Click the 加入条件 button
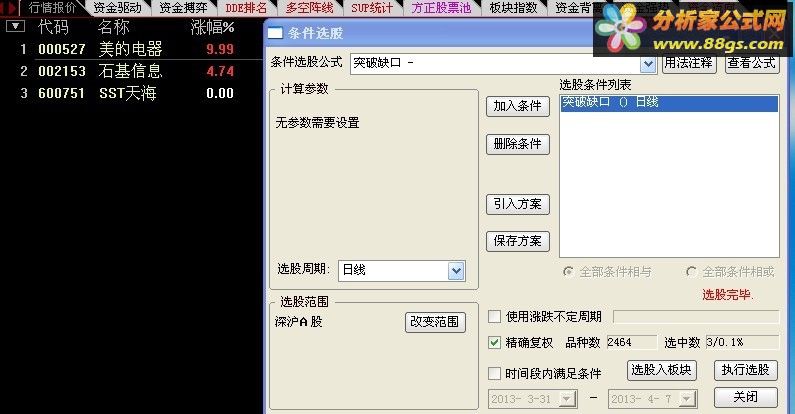 click(x=518, y=106)
